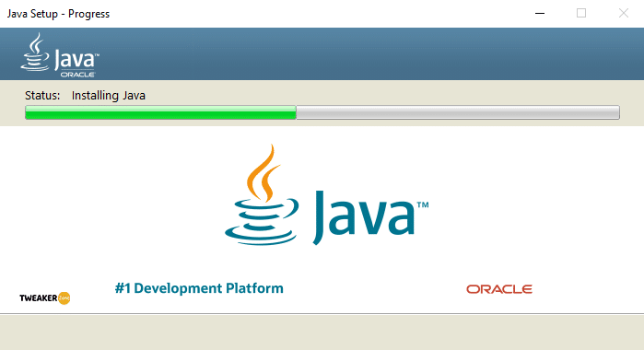The image size is (644, 350).
Task: Close the Java Setup window
Action: (623, 14)
